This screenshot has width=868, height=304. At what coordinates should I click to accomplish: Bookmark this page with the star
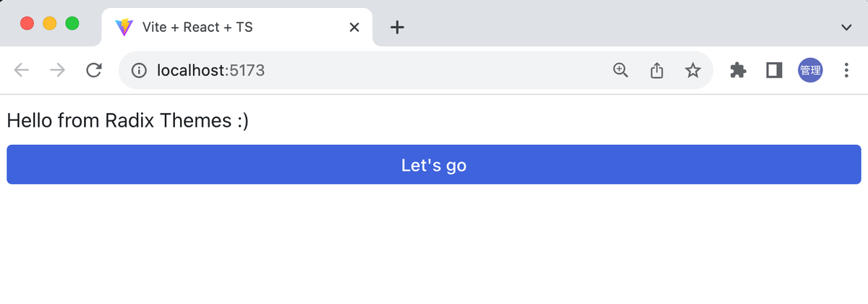(x=693, y=70)
